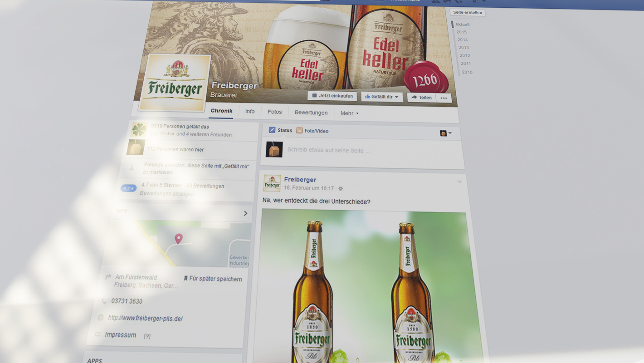This screenshot has width=644, height=363.
Task: Open the account dropdown arrow in top bar
Action: click(x=484, y=1)
